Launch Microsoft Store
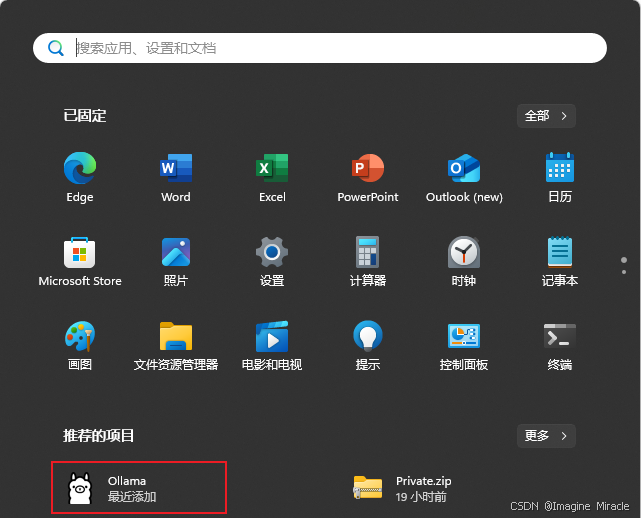The height and width of the screenshot is (518, 641). click(80, 261)
